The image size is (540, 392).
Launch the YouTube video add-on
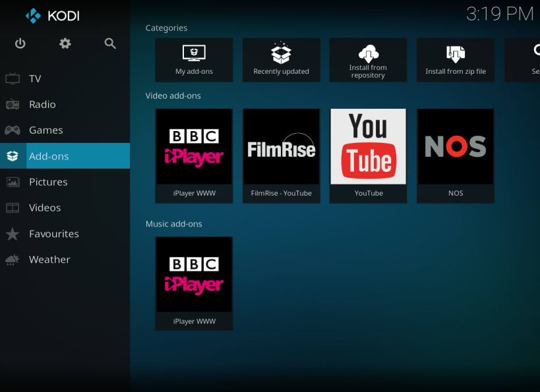368,156
